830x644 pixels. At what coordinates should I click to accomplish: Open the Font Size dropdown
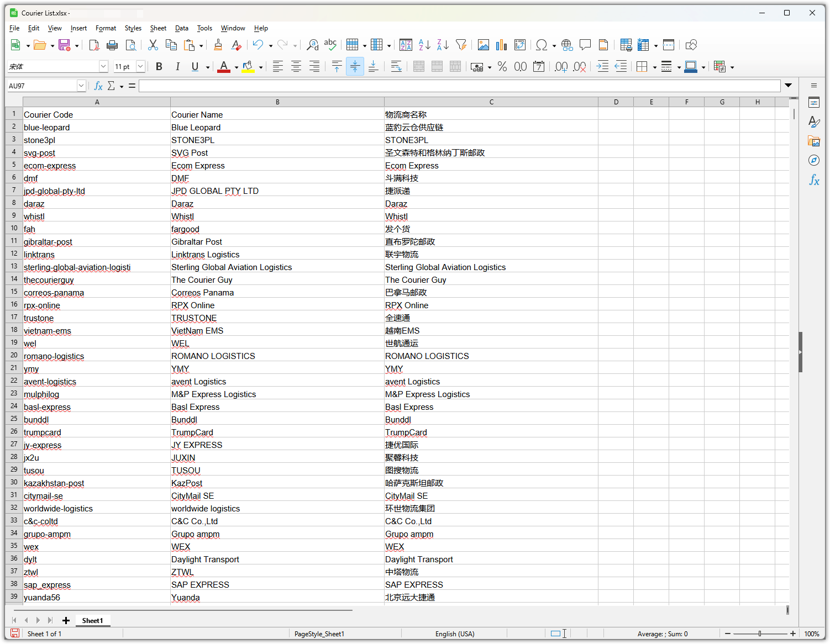[140, 66]
